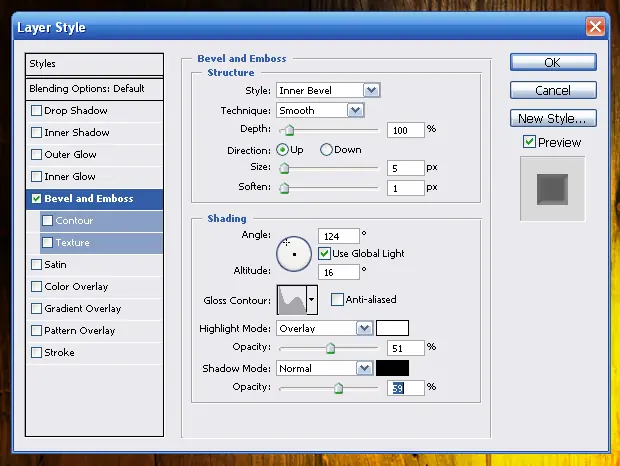Enable the Anti-aliased checkbox
Viewport: 620px width, 466px height.
tap(337, 299)
